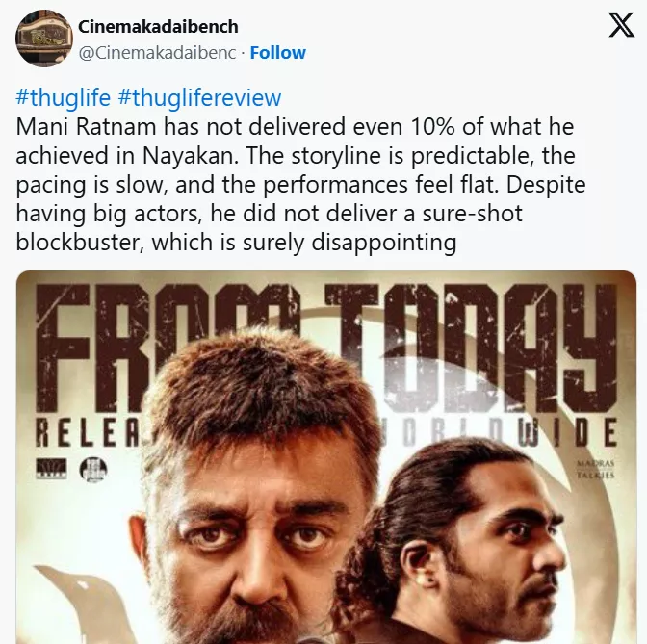Image resolution: width=647 pixels, height=644 pixels.
Task: Click the Cinemakadaibench display name
Action: coord(158,26)
